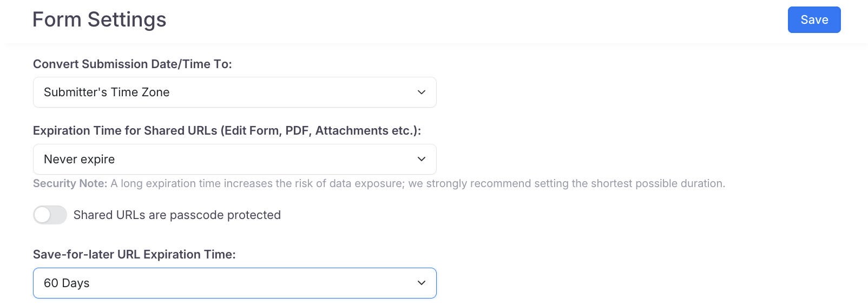Open the Submitter's Time Zone dropdown
Screen dimensions: 868x305
click(234, 92)
